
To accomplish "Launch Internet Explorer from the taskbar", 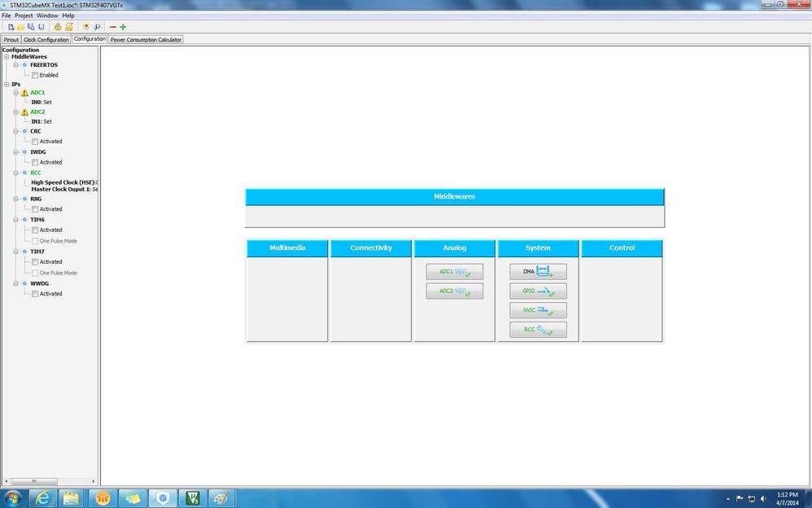I will coord(43,499).
